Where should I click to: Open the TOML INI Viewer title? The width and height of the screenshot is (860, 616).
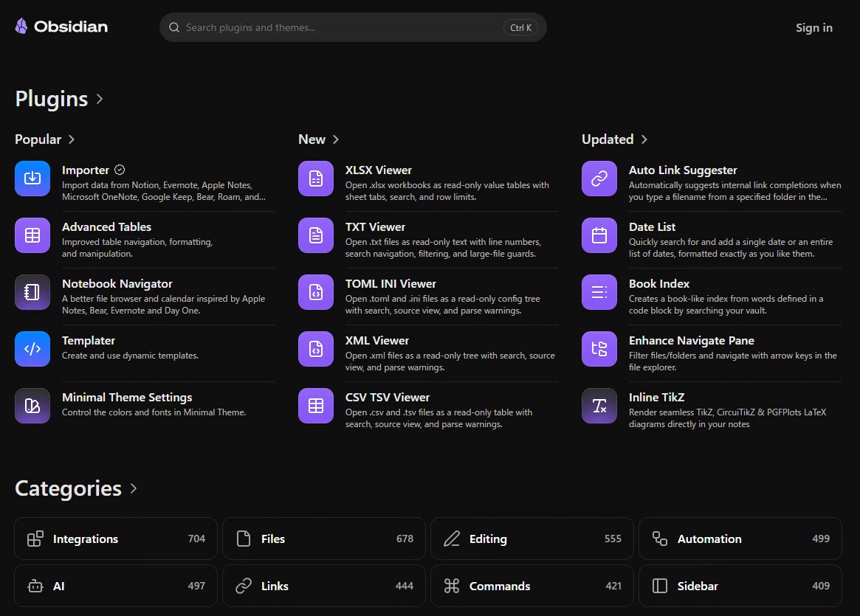pyautogui.click(x=391, y=284)
